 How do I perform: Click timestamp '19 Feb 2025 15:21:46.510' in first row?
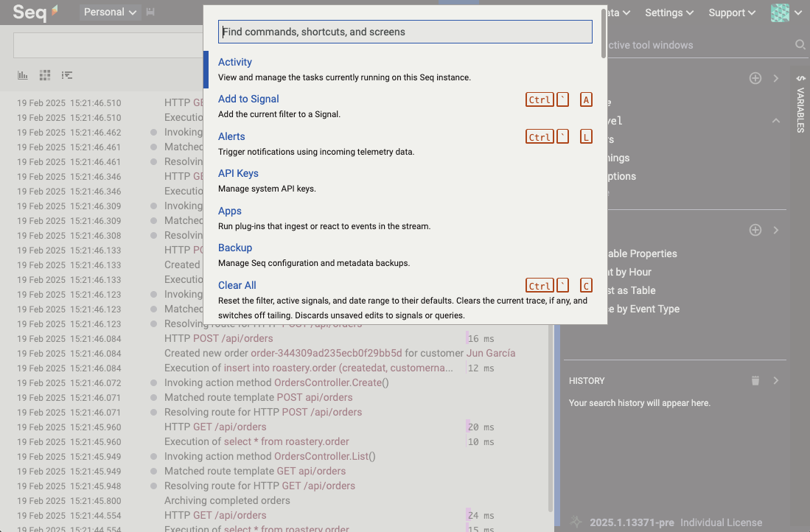click(x=69, y=102)
